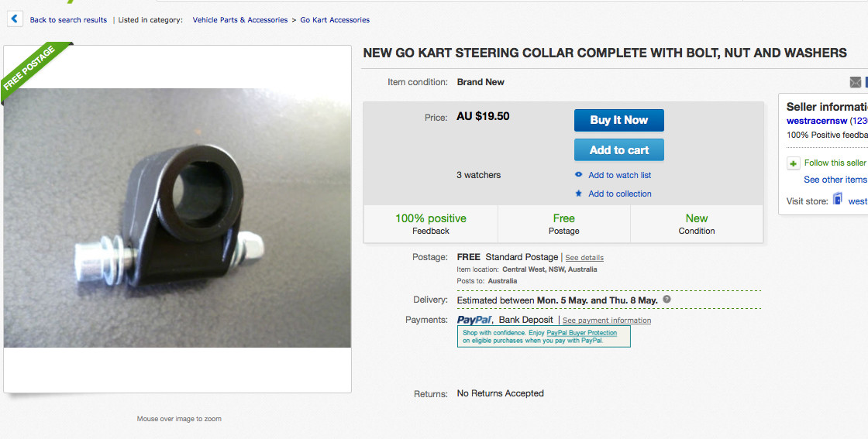Click the star icon for collection
Viewport: 868px width, 439px height.
coord(578,194)
